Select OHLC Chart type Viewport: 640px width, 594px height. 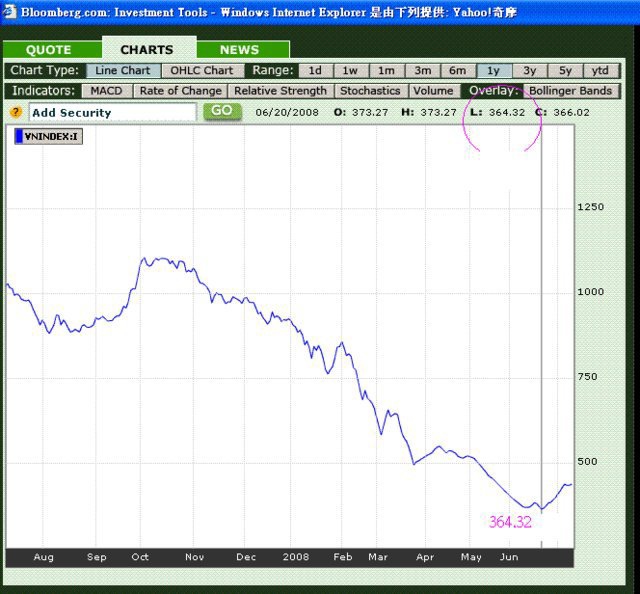coord(202,71)
